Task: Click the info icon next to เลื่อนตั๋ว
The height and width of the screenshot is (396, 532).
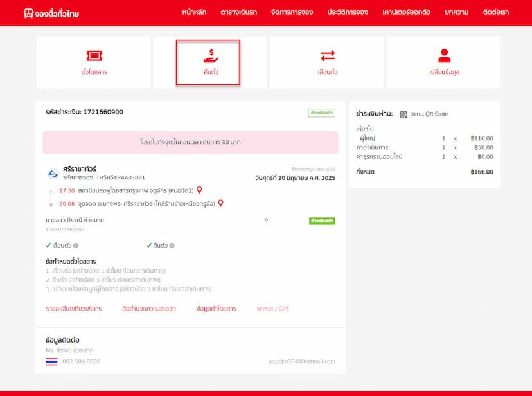Action: tap(76, 246)
